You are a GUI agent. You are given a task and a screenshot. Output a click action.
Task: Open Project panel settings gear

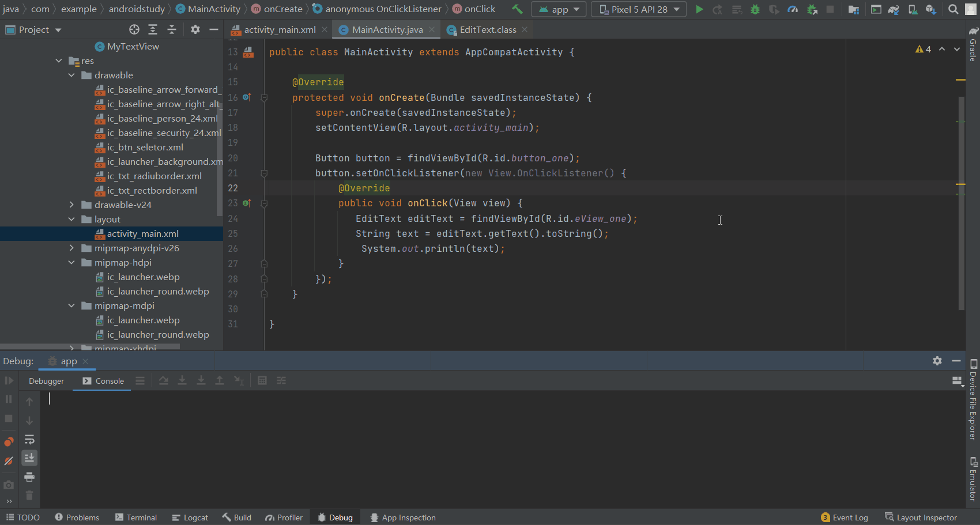[x=195, y=29]
